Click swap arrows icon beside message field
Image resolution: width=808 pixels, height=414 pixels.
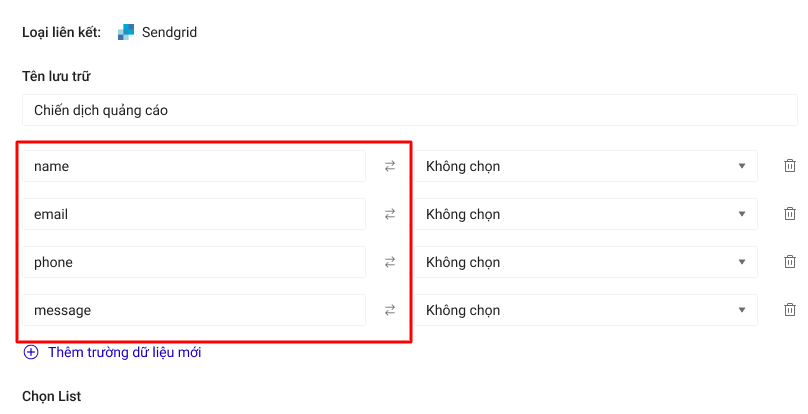(390, 310)
